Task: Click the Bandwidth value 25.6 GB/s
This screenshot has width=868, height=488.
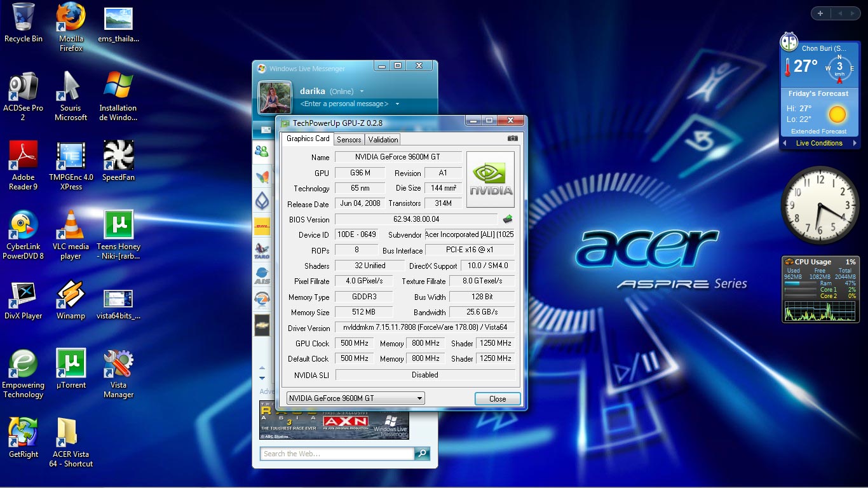Action: click(482, 312)
